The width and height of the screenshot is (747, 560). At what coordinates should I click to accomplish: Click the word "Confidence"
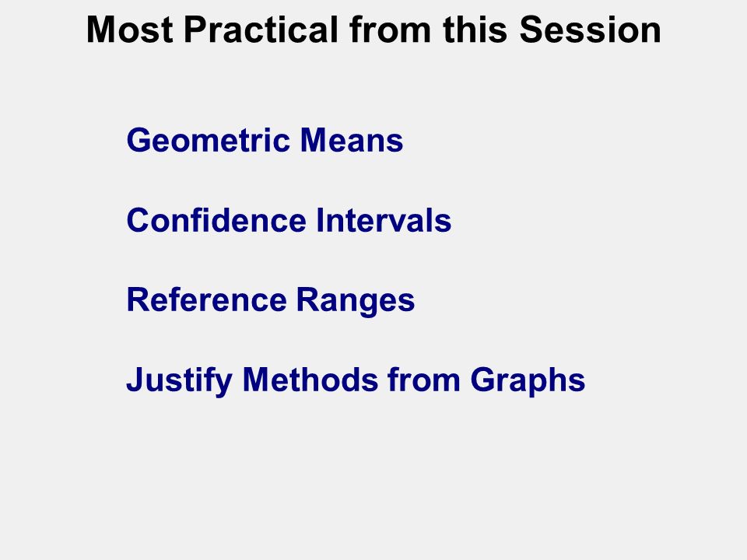216,220
